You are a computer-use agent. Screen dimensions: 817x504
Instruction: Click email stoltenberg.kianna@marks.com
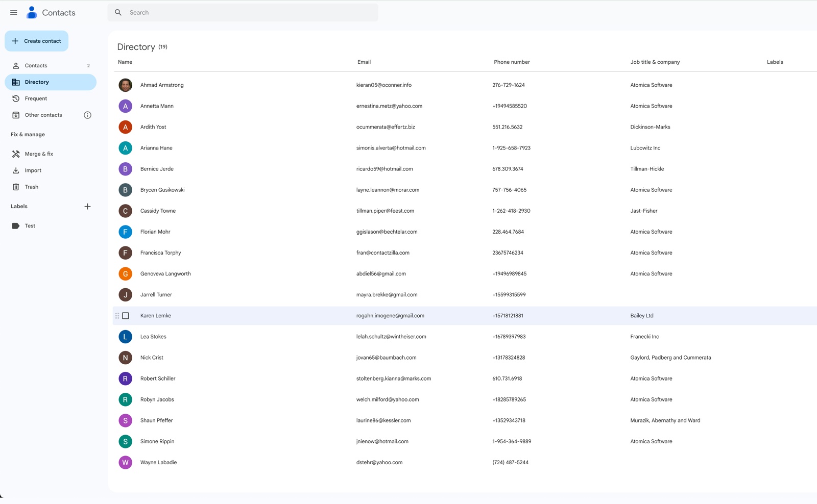[394, 379]
